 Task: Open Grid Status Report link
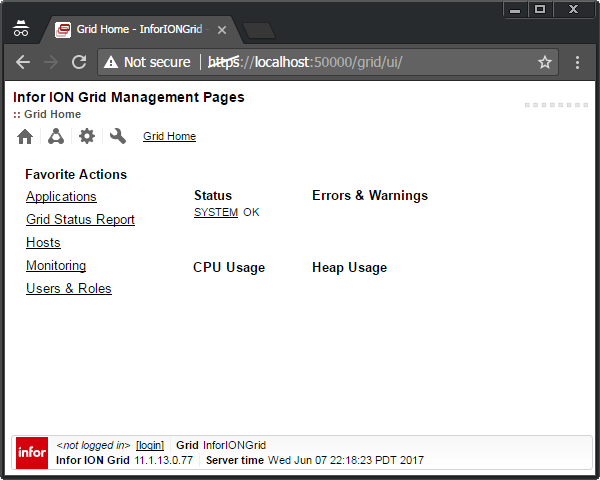click(80, 220)
